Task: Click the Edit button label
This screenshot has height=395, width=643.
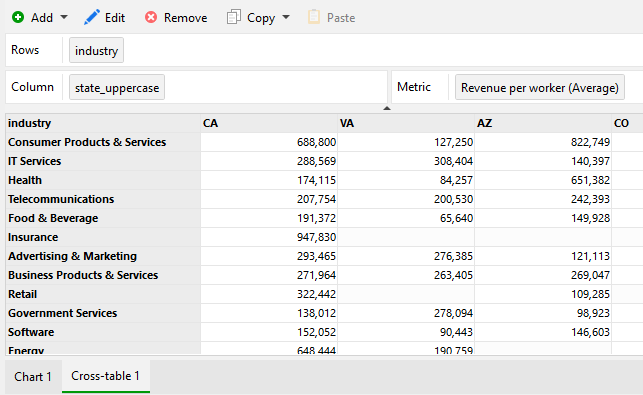Action: [x=115, y=18]
